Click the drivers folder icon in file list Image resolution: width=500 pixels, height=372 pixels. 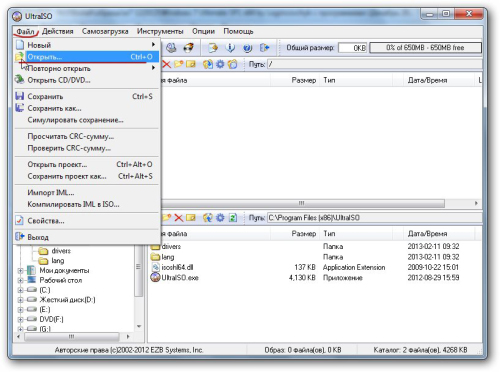coord(155,247)
